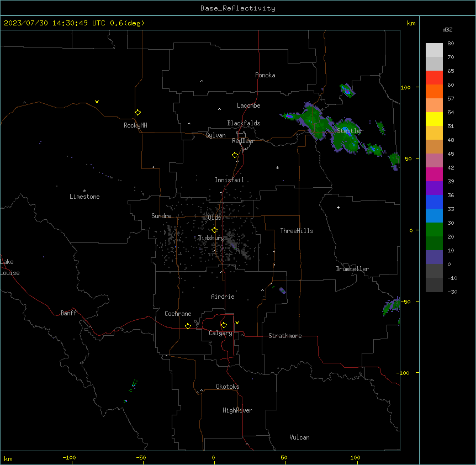Image resolution: width=476 pixels, height=465 pixels.
Task: Click the Cochrane label
Action: (x=178, y=314)
